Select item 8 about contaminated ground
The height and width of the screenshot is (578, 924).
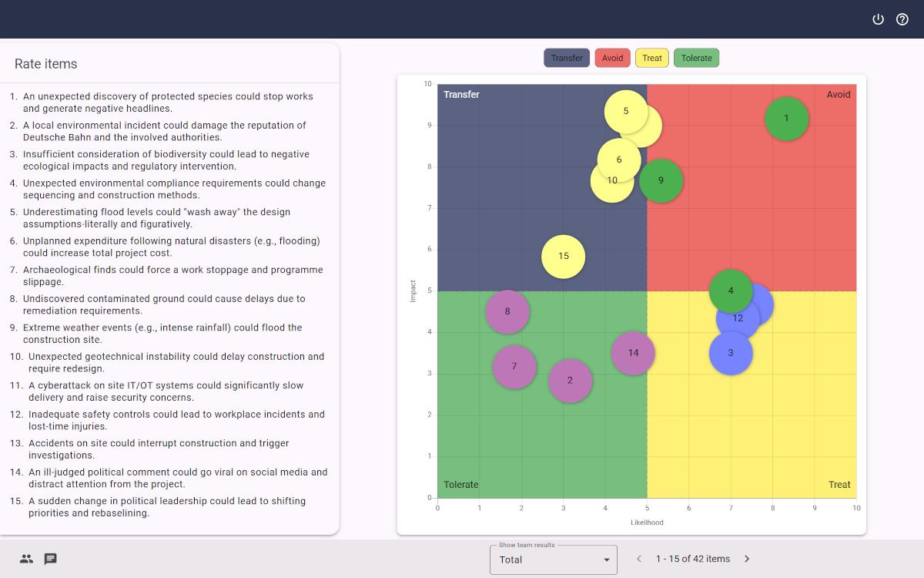click(x=169, y=304)
